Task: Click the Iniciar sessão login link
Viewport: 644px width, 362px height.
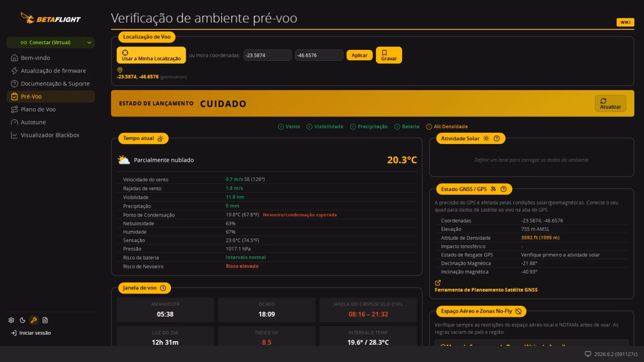Action: (31, 333)
